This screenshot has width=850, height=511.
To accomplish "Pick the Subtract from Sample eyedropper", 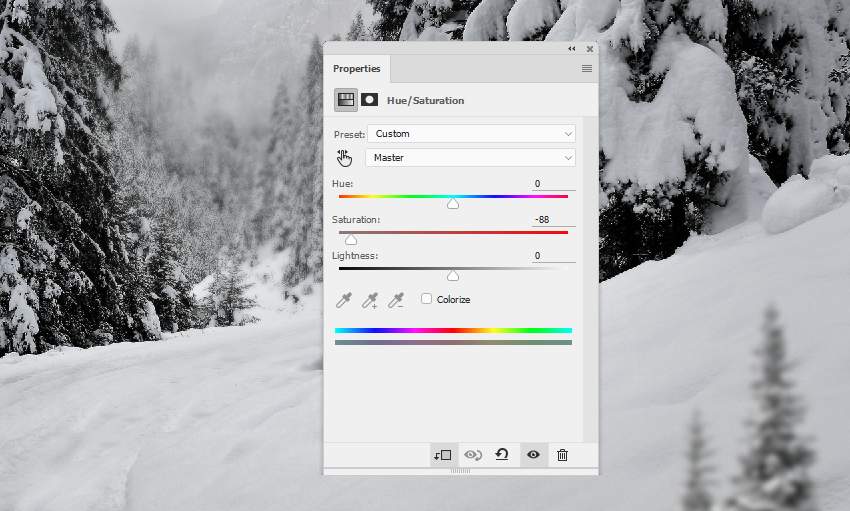I will point(396,300).
